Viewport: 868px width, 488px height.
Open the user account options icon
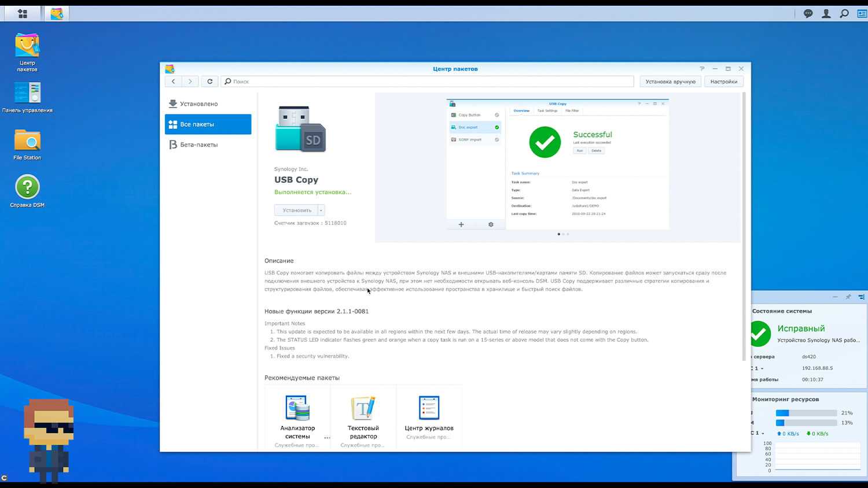tap(826, 13)
